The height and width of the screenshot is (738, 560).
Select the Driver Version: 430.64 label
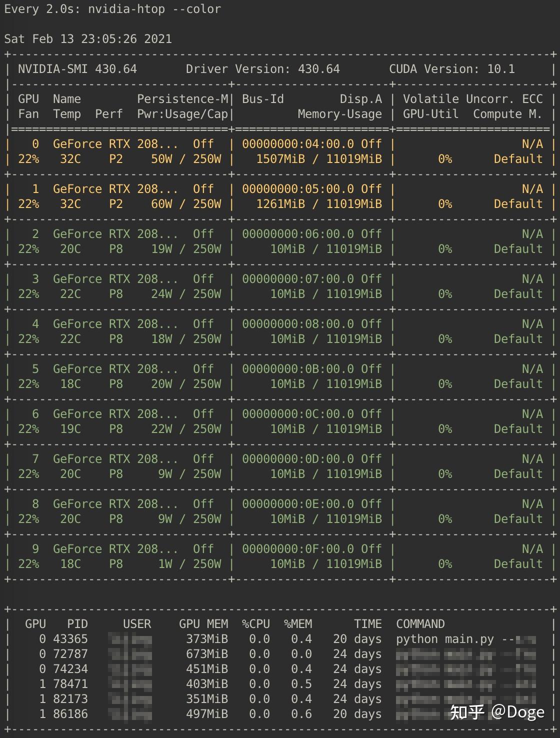coord(263,69)
